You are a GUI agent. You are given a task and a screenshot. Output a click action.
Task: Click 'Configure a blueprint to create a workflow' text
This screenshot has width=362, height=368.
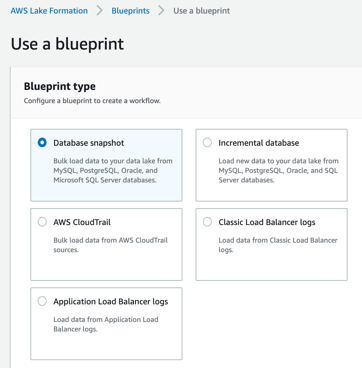tap(92, 101)
